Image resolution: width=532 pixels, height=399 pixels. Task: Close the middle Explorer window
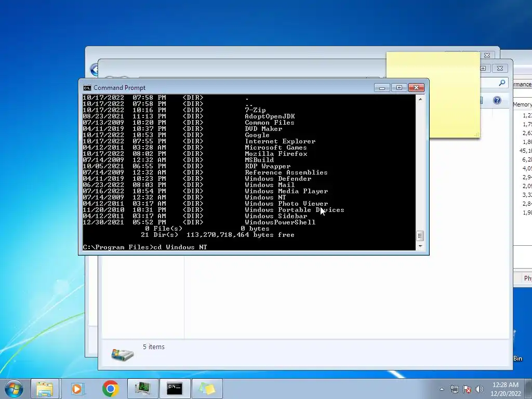(x=500, y=68)
